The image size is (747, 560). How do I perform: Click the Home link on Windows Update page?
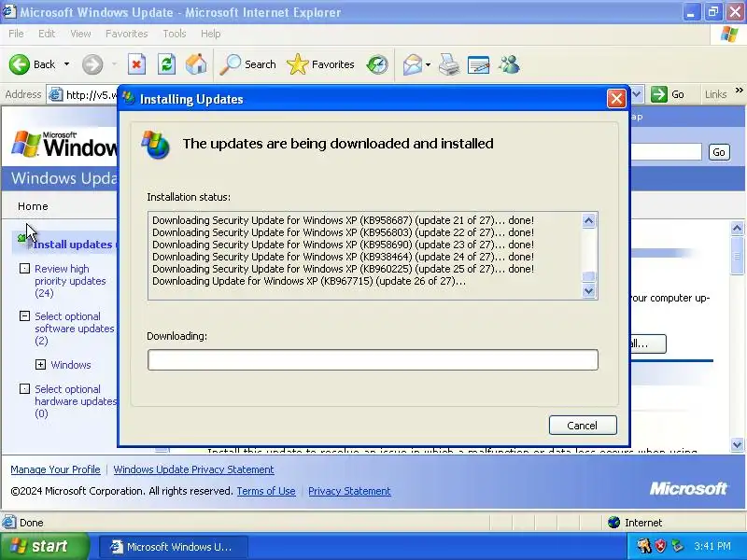point(33,206)
